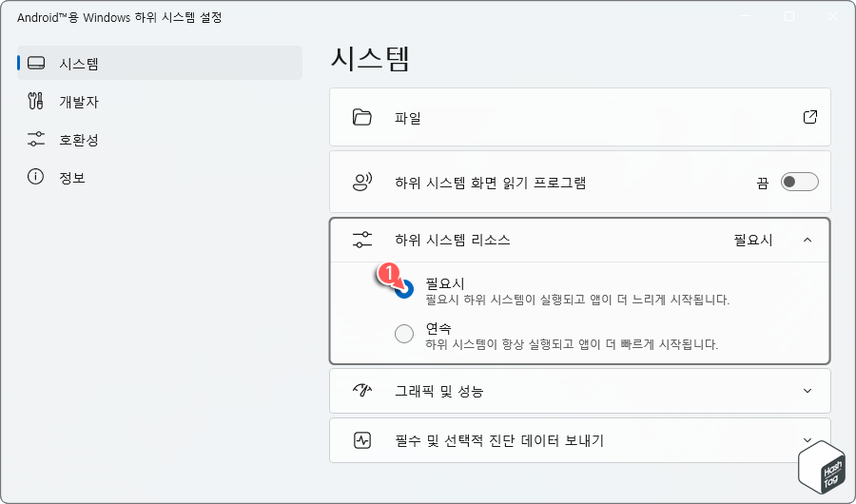Viewport: 856px width, 504px height.
Task: Click the 정보 info circle icon
Action: pos(35,177)
